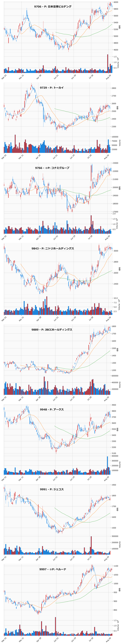Image resolution: width=122 pixels, height=644 pixels.
Task: Click the 20000 price tick label
Action: [116, 187]
